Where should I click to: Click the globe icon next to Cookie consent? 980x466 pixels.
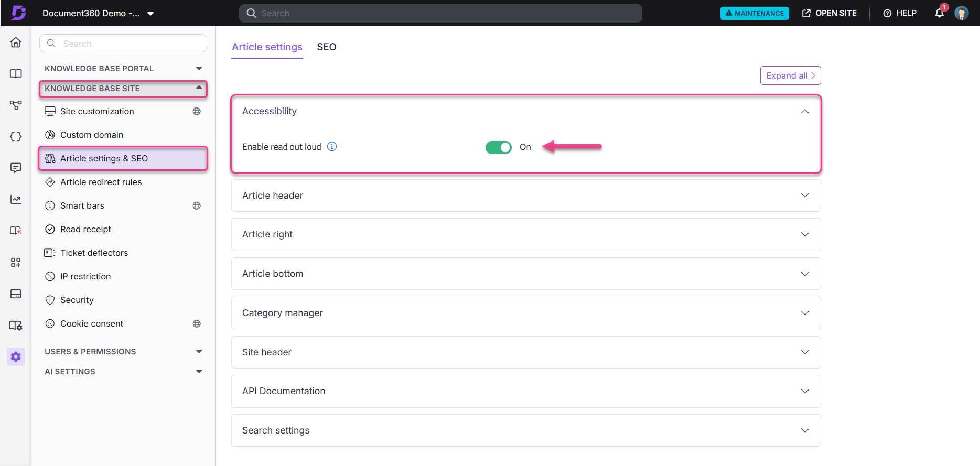coord(197,323)
